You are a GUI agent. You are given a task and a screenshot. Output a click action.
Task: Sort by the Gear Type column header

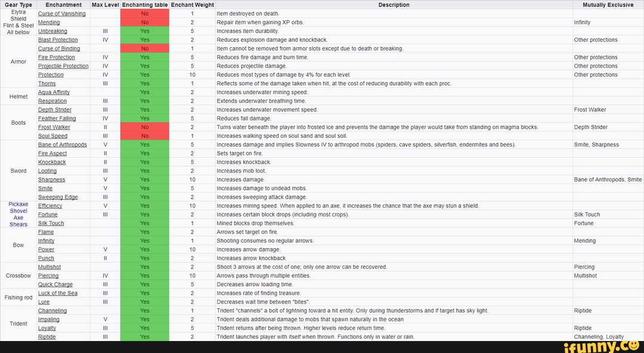coord(18,5)
